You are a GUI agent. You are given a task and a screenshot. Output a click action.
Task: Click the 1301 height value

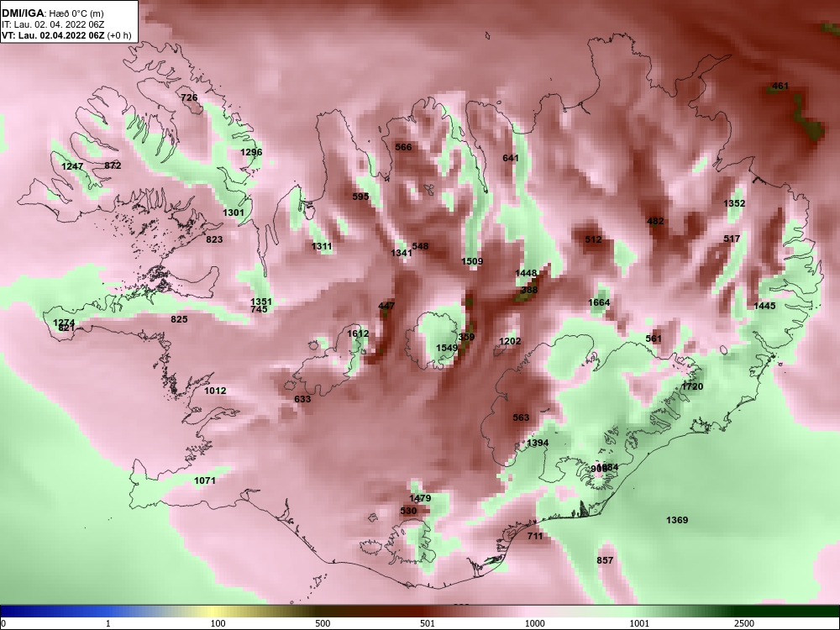[234, 213]
